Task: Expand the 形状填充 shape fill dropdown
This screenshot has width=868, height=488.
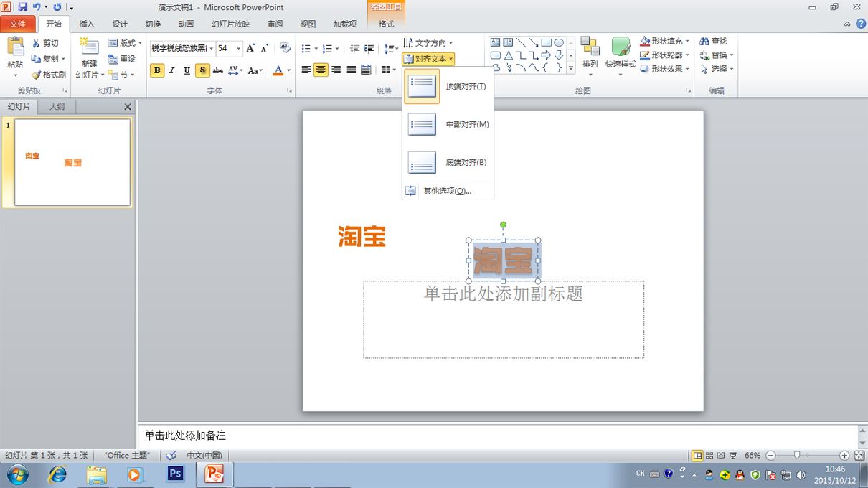Action: [665, 42]
